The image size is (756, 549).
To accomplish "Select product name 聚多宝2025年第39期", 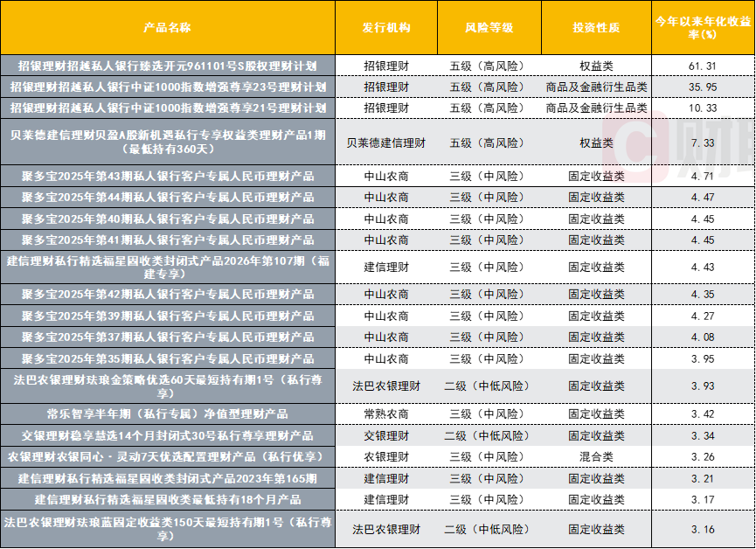I will coord(167,316).
